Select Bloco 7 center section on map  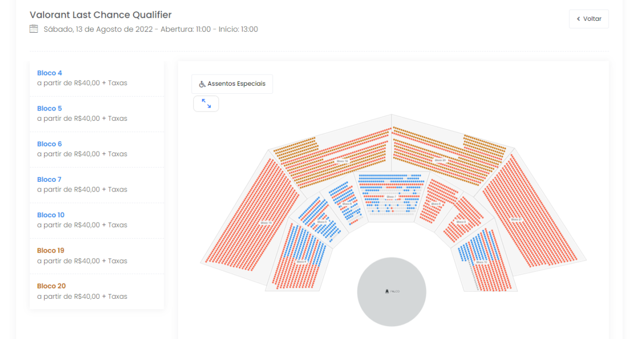tap(391, 197)
